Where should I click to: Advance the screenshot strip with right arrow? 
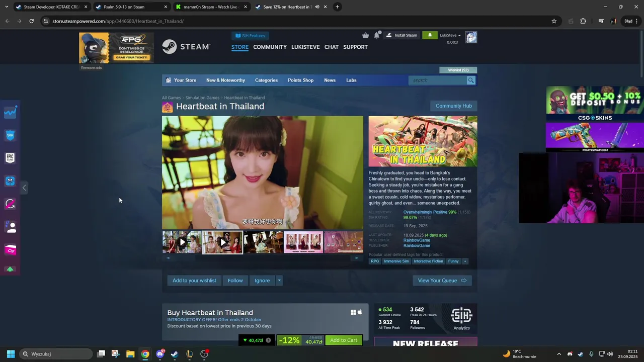[x=357, y=258]
